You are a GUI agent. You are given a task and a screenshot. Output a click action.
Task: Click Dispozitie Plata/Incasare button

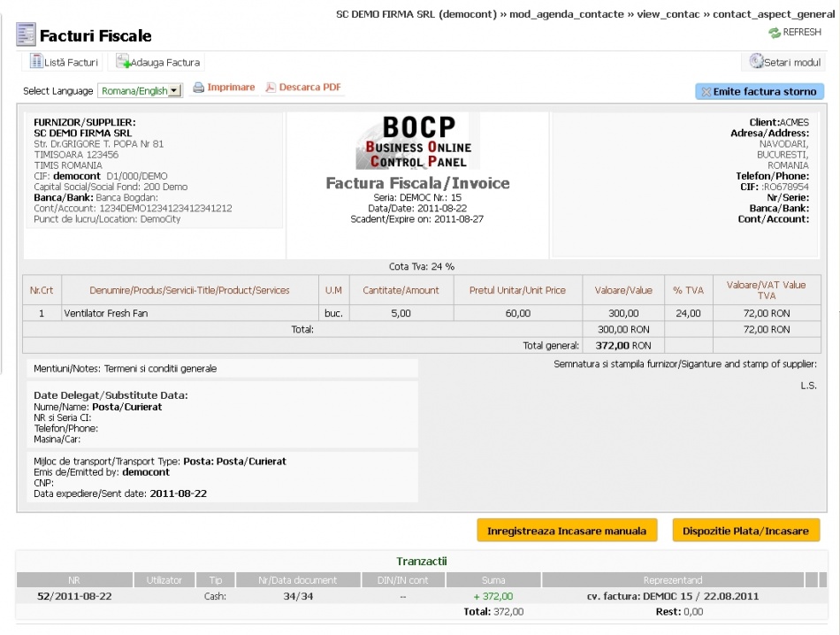click(x=745, y=531)
